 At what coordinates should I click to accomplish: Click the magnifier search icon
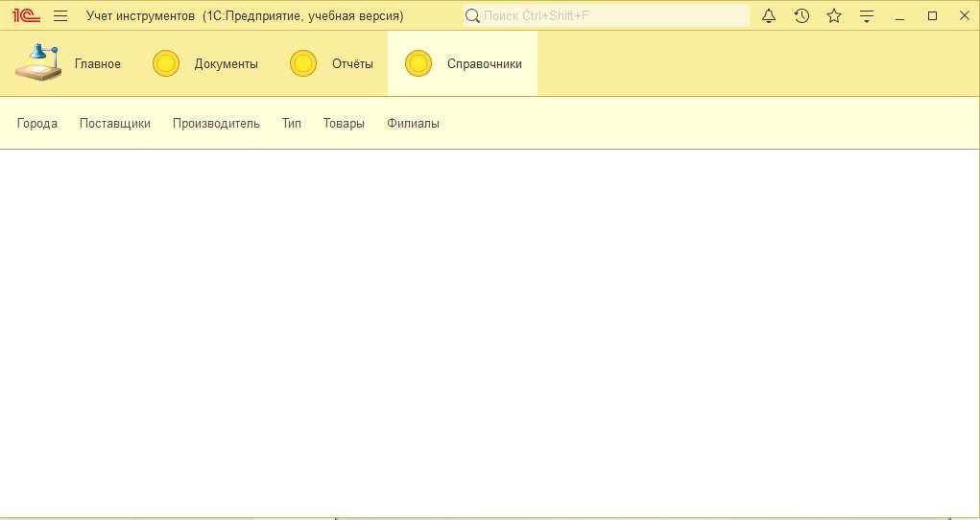pos(472,16)
